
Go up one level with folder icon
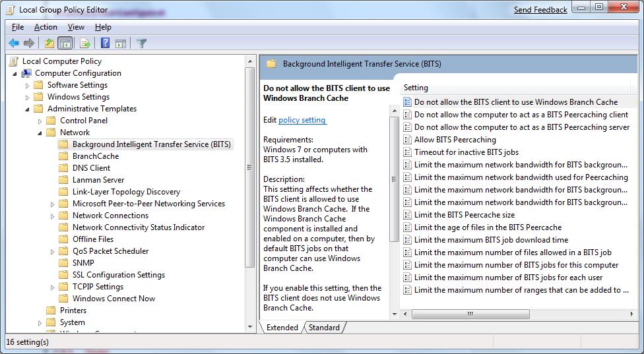49,43
